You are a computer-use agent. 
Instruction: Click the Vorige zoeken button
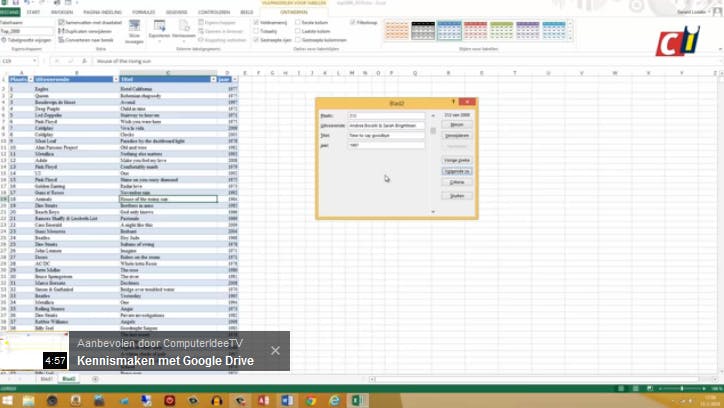(457, 160)
